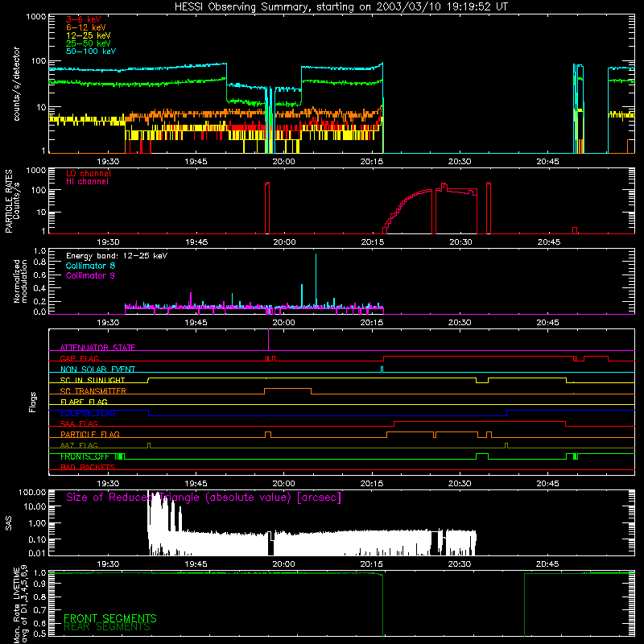Click the 0.5 value on the livetime axis
This screenshot has width=644, height=644.
pos(39,634)
